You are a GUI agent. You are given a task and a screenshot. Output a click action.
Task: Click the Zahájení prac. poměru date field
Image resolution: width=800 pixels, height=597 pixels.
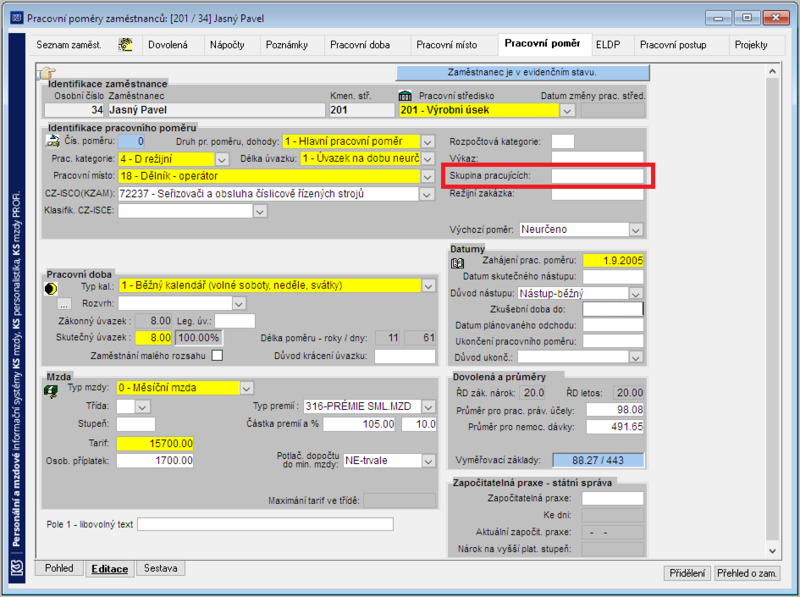tap(613, 261)
